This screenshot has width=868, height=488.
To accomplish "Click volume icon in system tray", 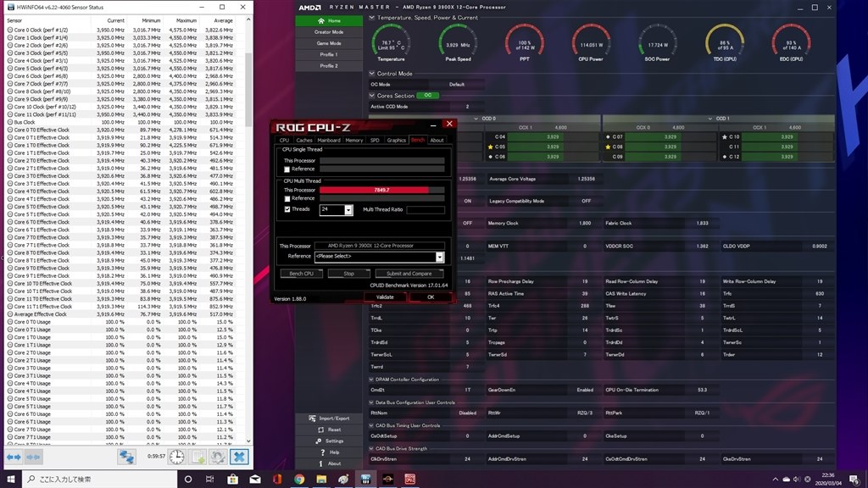I will point(797,480).
